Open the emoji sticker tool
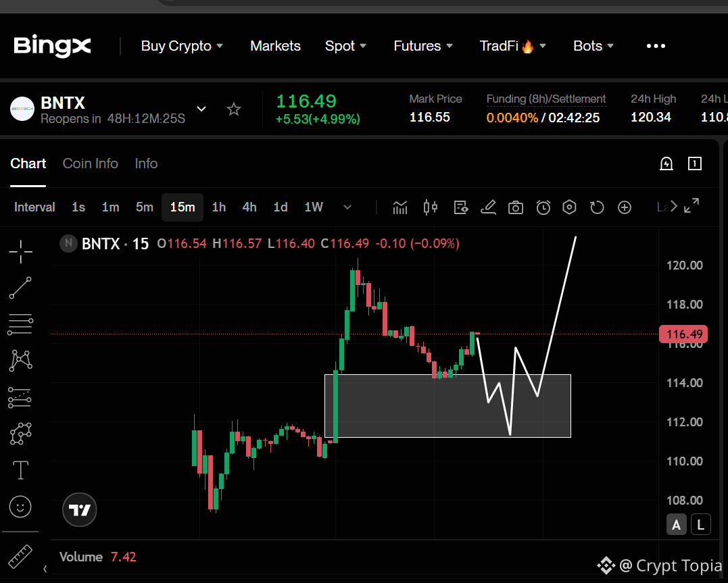Image resolution: width=728 pixels, height=583 pixels. [x=20, y=507]
